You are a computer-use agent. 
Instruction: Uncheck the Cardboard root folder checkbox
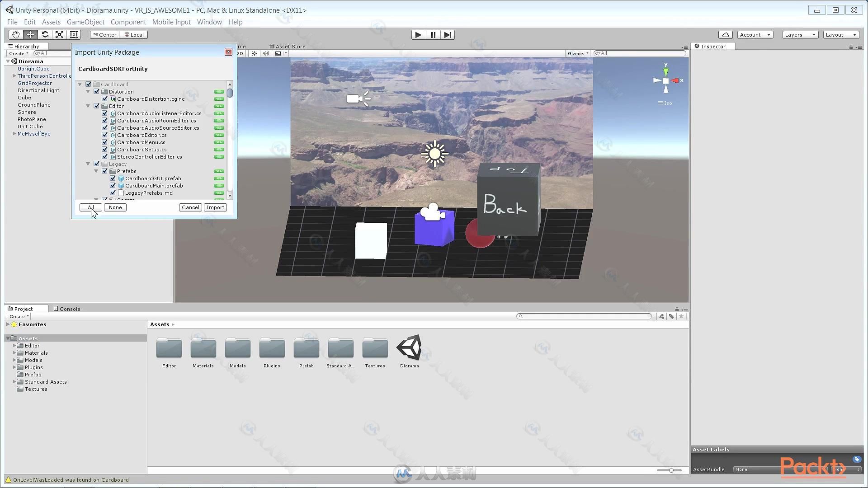(89, 84)
